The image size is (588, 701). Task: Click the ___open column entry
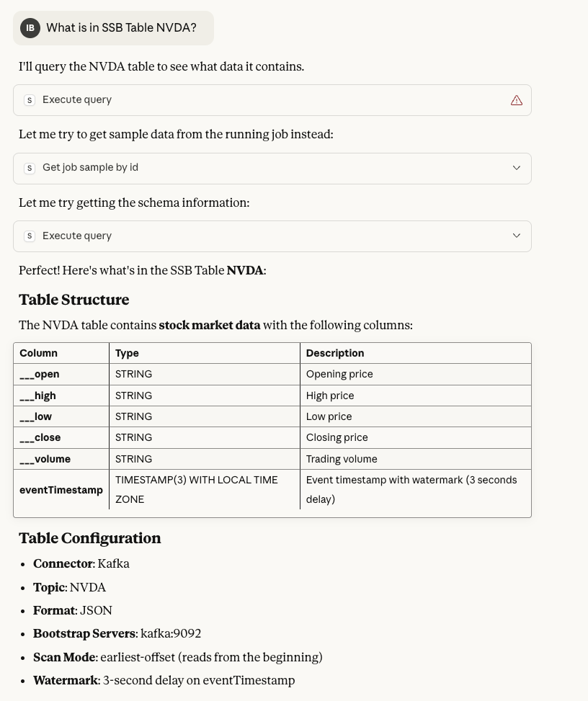click(39, 374)
